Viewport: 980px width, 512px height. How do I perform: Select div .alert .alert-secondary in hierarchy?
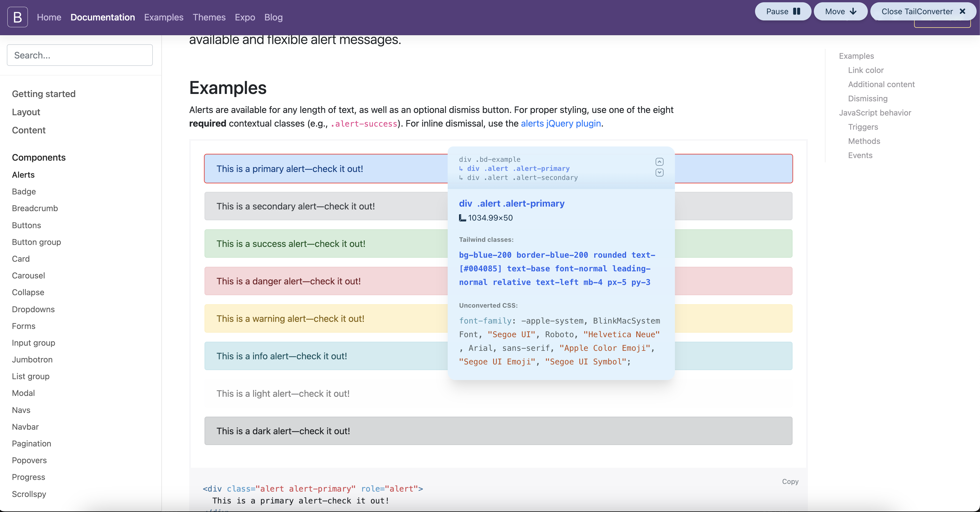[x=518, y=177]
